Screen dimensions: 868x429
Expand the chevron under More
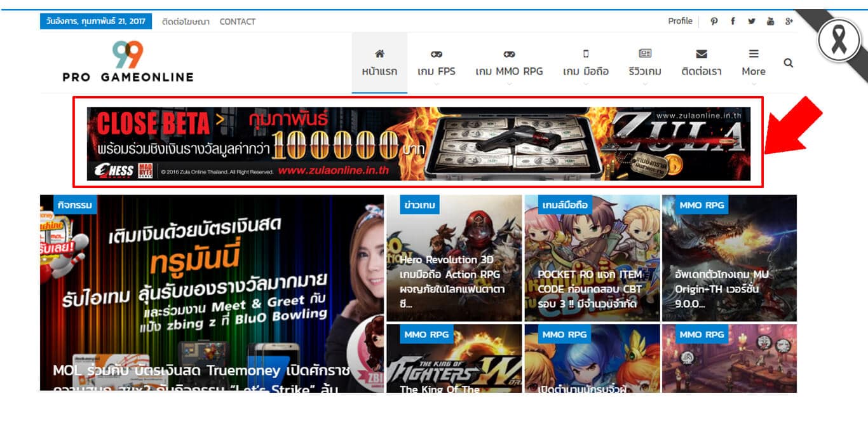(x=754, y=84)
